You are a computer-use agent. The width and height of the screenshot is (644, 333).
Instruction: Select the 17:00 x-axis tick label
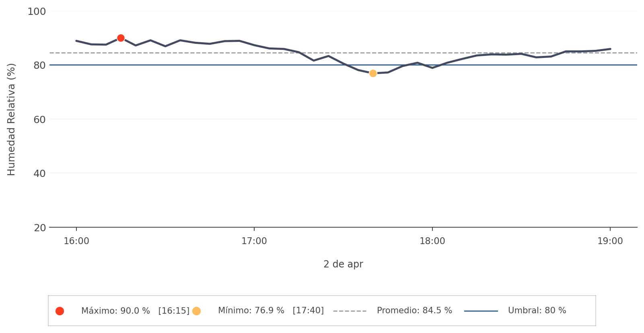pos(254,241)
